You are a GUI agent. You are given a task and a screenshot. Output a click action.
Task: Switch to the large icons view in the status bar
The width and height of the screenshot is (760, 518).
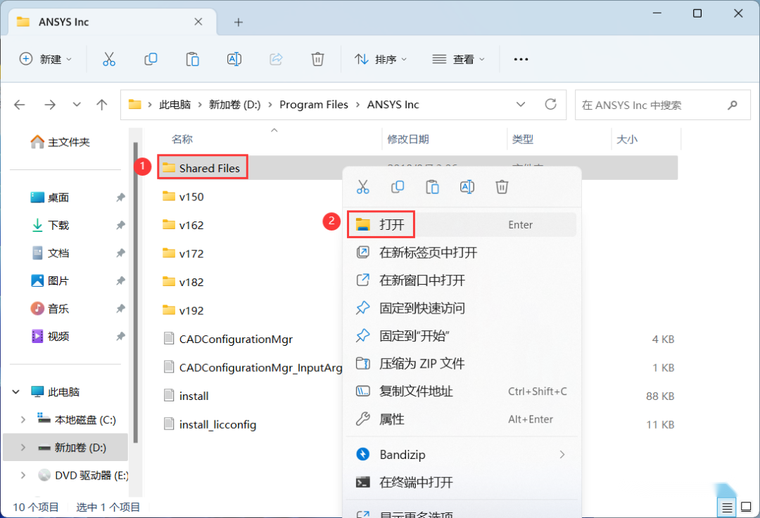pyautogui.click(x=746, y=507)
